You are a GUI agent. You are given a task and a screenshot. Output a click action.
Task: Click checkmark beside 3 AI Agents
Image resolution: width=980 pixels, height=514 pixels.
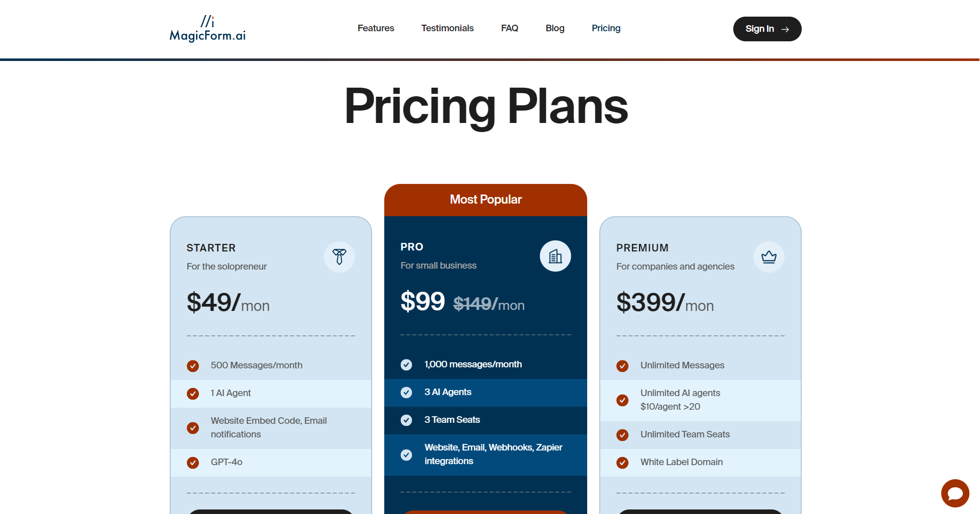click(406, 393)
